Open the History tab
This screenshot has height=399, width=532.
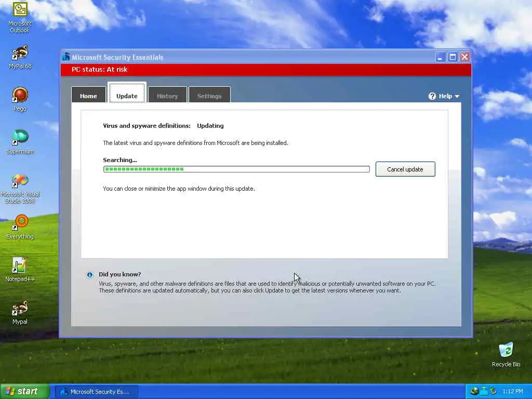tap(167, 95)
